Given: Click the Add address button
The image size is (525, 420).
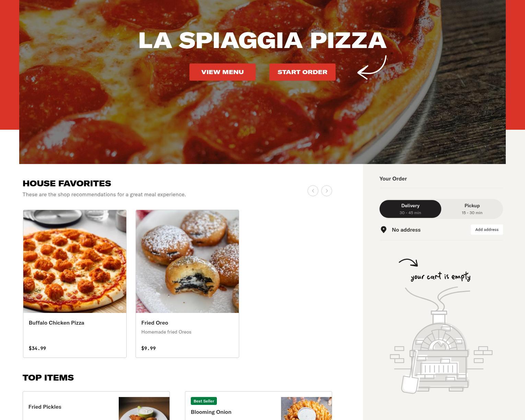Looking at the screenshot, I should click(487, 230).
